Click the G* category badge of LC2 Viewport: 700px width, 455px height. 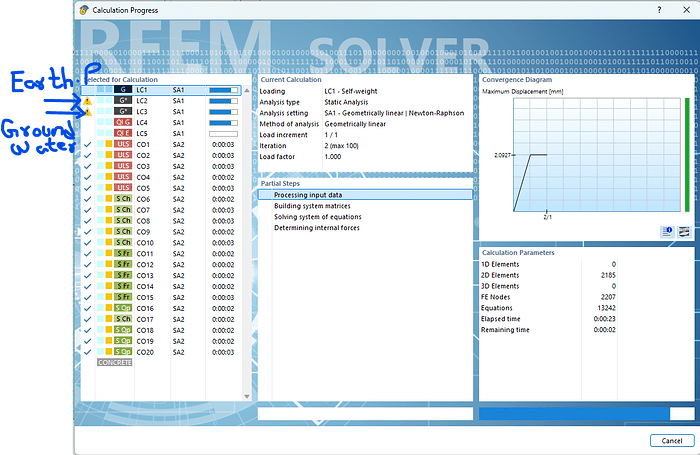click(123, 100)
